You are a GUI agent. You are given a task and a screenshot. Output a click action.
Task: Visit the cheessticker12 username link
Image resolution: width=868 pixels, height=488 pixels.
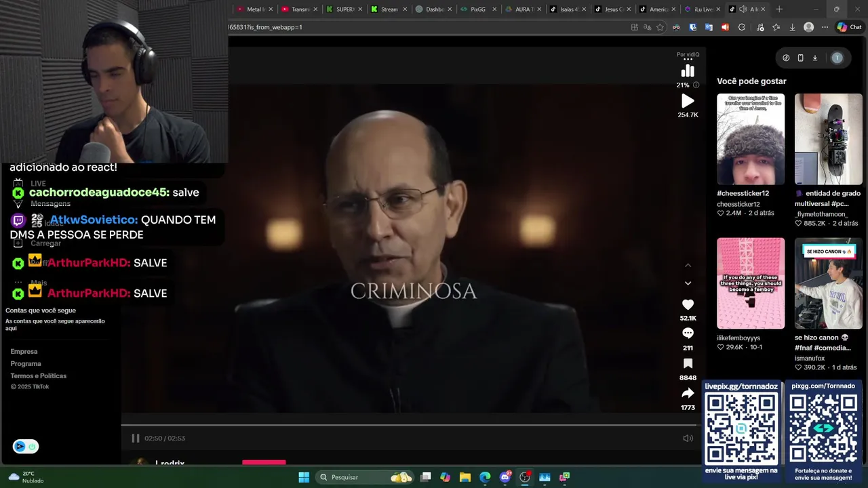(738, 204)
